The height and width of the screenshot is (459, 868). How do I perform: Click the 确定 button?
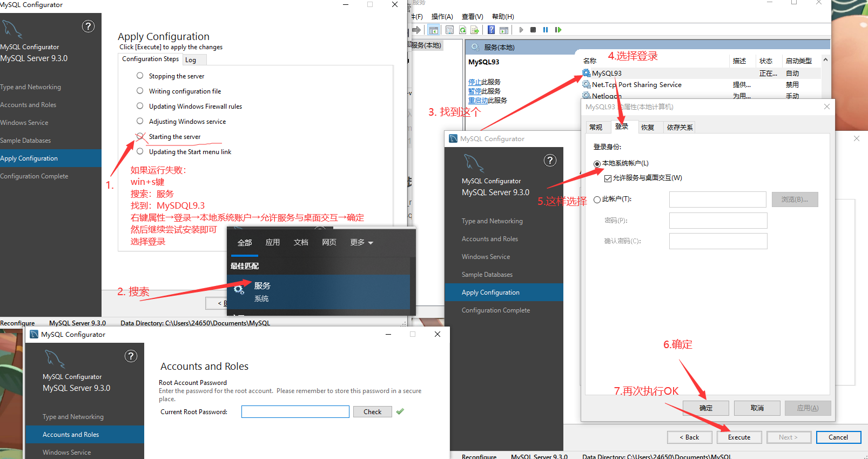(x=705, y=408)
